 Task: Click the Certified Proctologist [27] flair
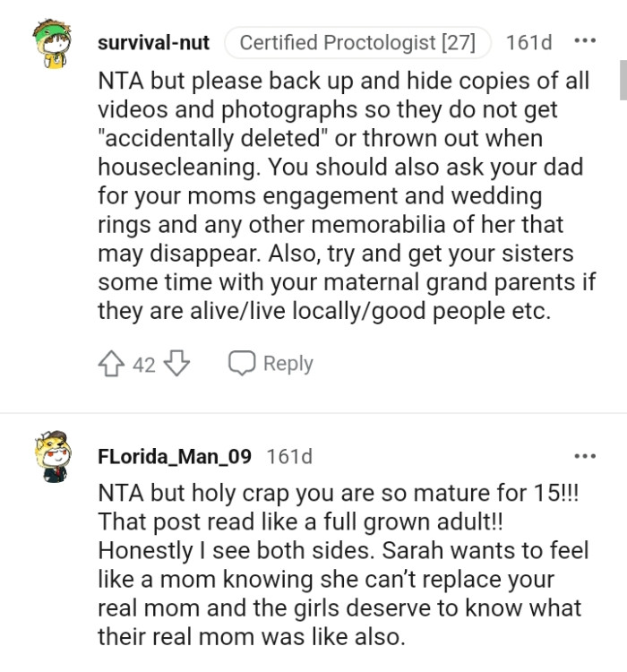357,42
